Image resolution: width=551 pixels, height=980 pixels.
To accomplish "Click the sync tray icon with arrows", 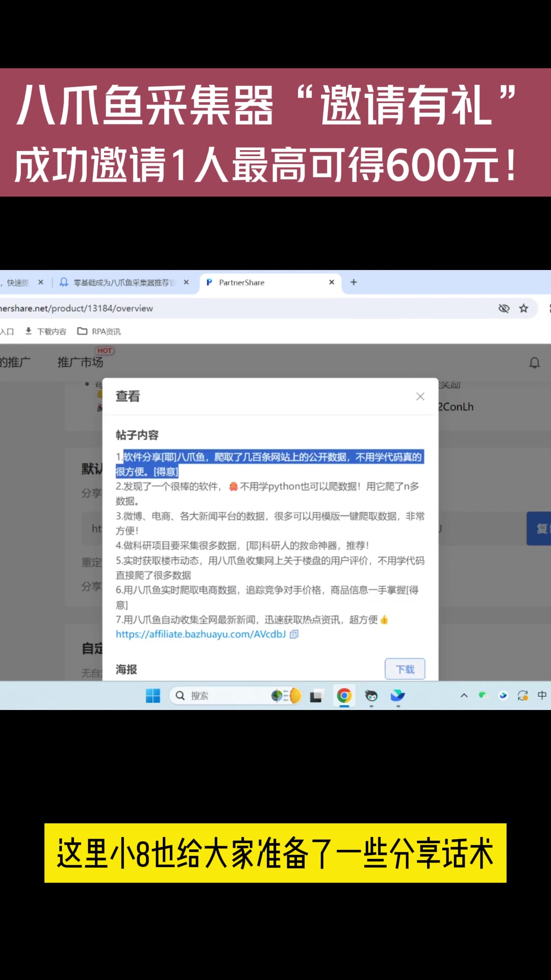I will coord(522,695).
